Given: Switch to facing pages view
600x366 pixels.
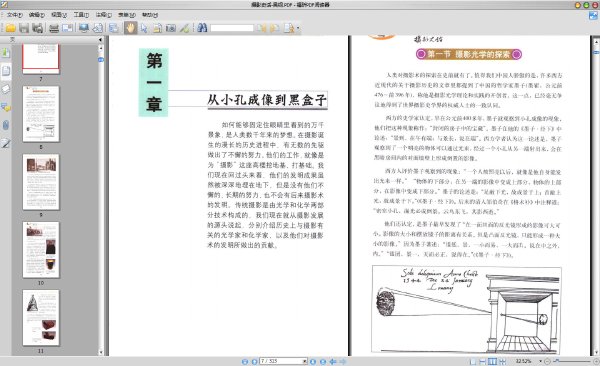Looking at the screenshot, I should pos(492,361).
